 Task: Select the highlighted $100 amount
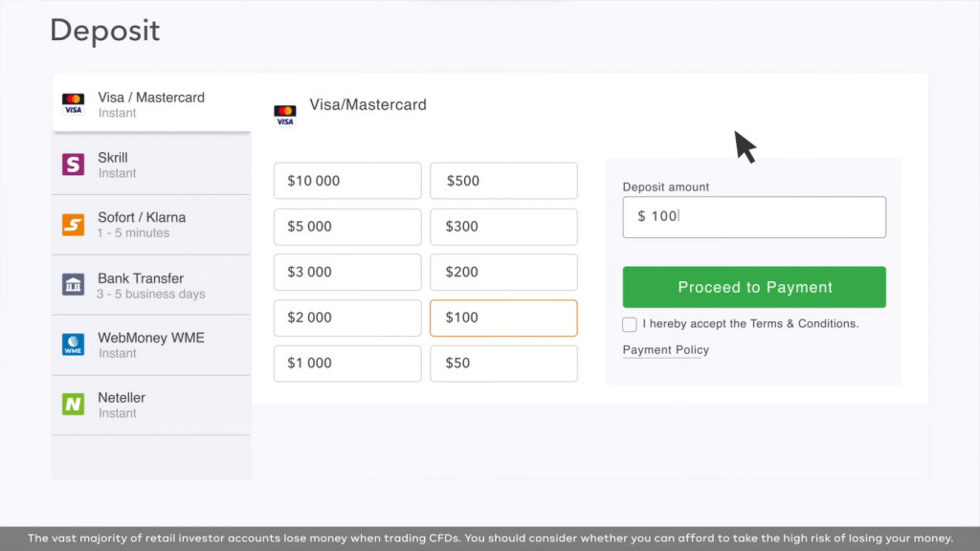pos(503,318)
